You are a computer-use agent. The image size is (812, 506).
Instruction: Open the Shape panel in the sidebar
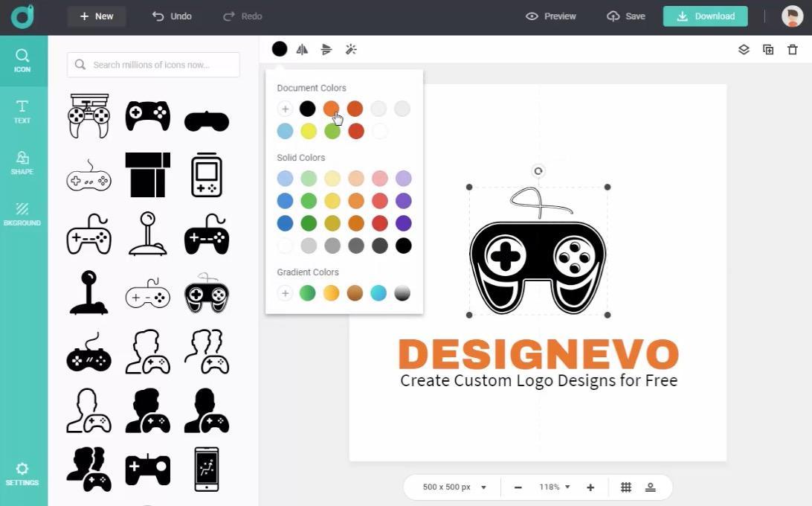(22, 163)
